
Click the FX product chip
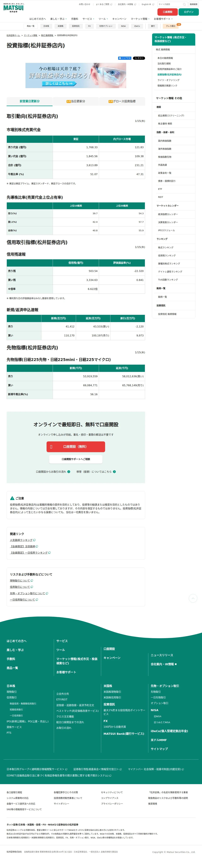click(x=89, y=26)
